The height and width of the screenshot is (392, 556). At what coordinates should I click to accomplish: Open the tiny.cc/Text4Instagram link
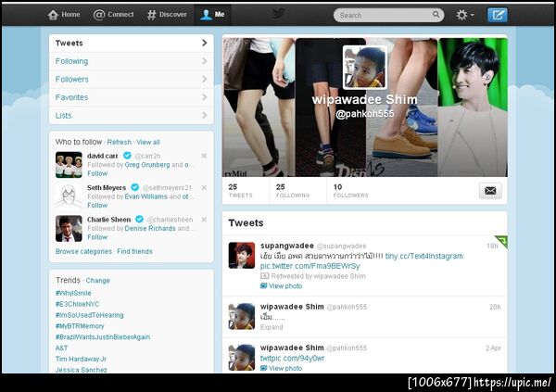[423, 256]
